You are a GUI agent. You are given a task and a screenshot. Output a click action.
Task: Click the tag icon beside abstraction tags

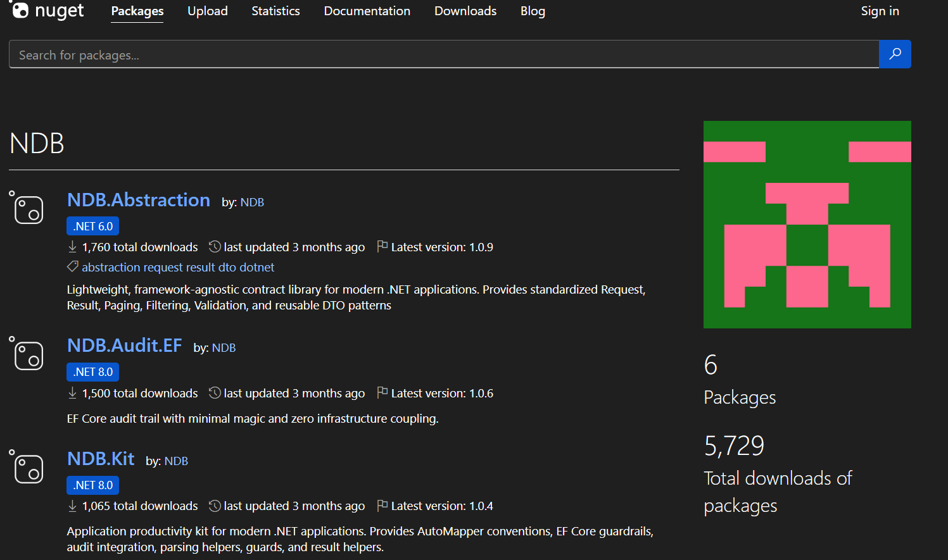[x=73, y=267]
